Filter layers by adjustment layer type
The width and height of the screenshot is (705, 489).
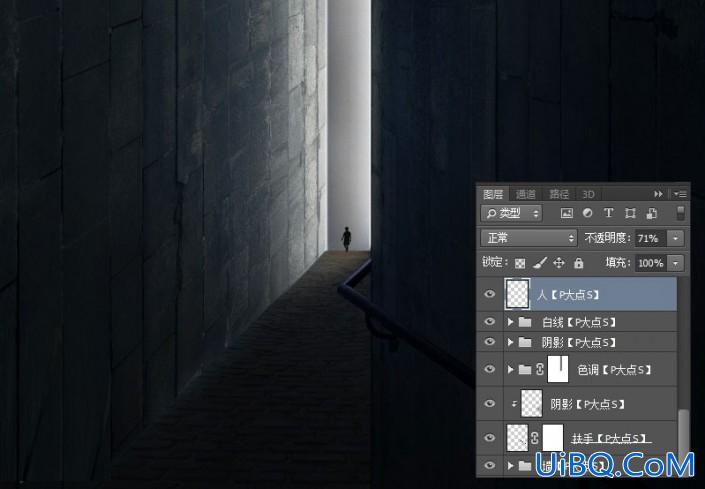(x=587, y=213)
